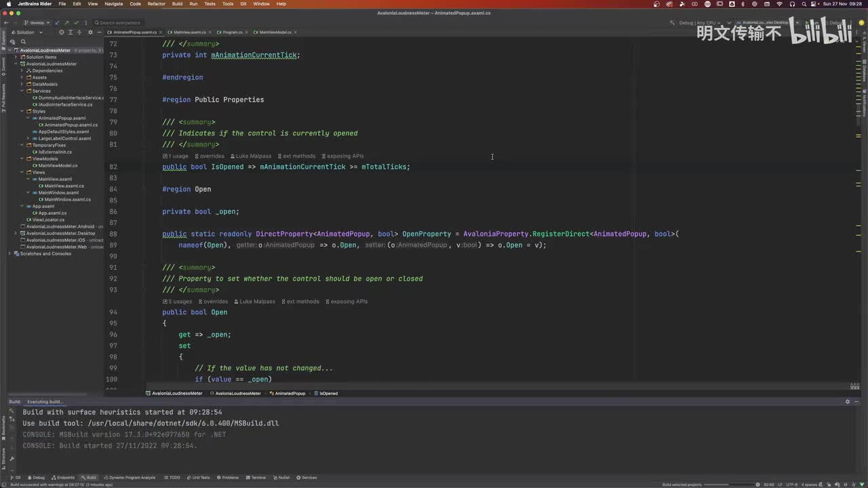The image size is (868, 488).
Task: Click the 'Build succeeded with warnings' status message
Action: click(x=61, y=485)
